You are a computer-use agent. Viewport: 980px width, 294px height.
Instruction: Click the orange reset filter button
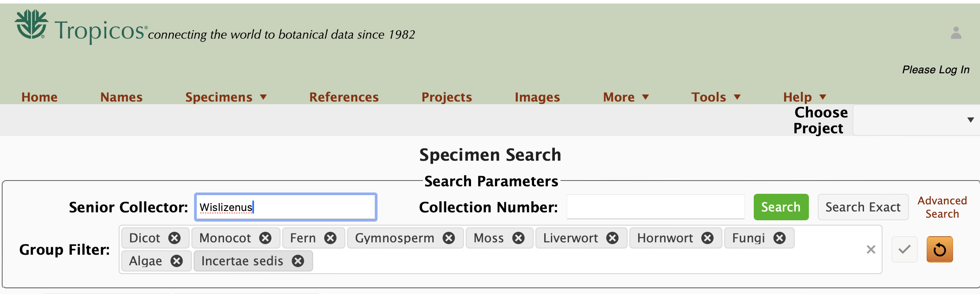(x=939, y=249)
